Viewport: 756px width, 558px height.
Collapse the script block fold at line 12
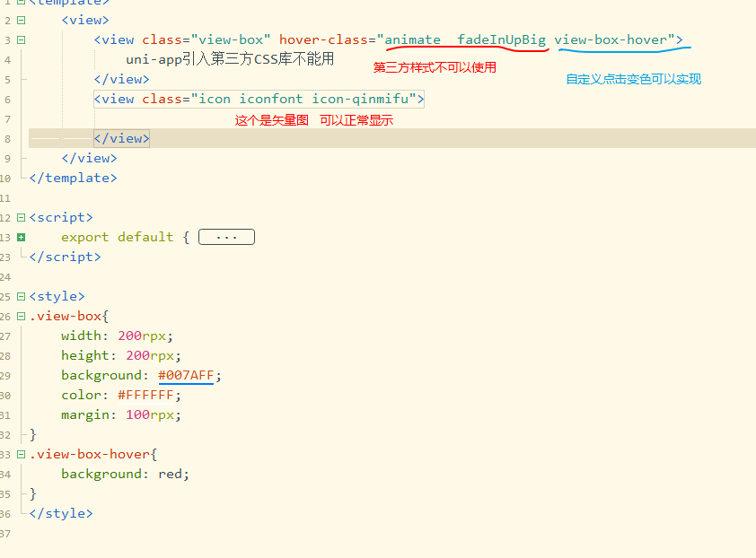tap(21, 218)
